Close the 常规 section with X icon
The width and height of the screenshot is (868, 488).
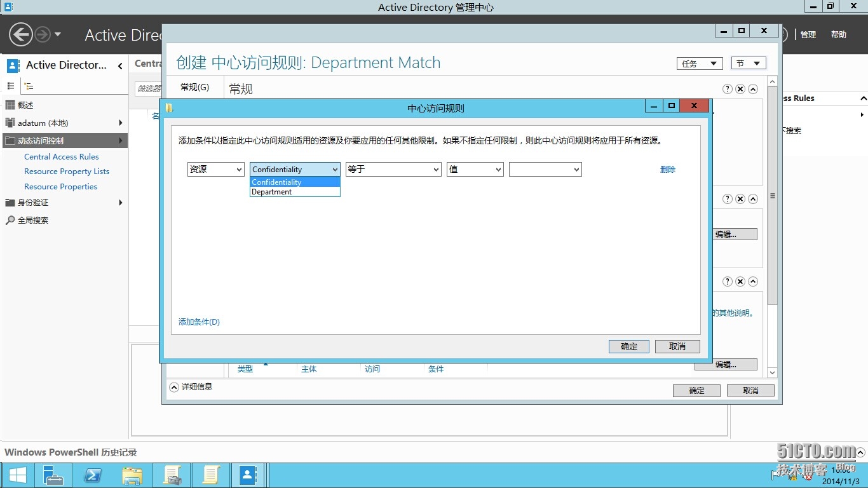[740, 89]
